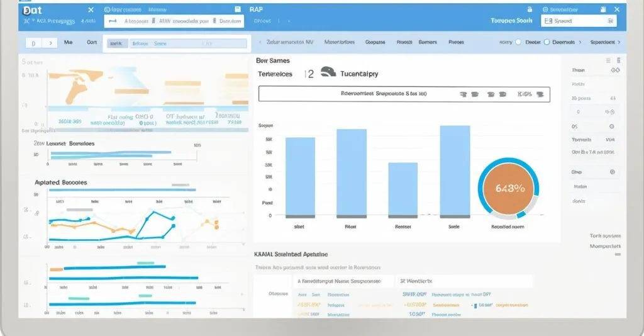Select the radio button before Deemals

[547, 42]
